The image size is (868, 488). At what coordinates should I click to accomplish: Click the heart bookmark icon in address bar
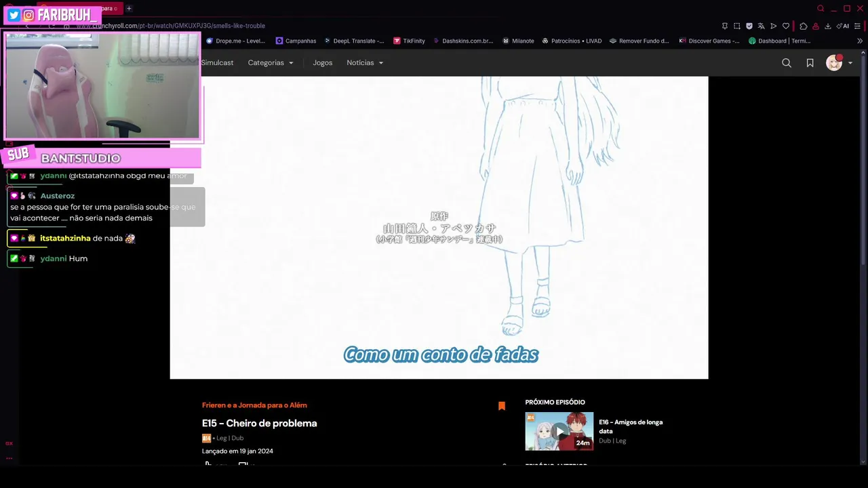tap(786, 26)
